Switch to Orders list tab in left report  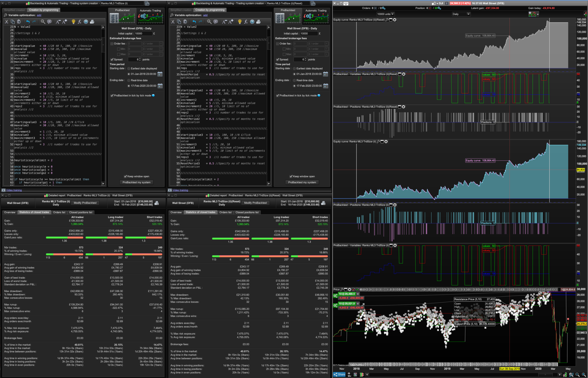click(x=59, y=212)
